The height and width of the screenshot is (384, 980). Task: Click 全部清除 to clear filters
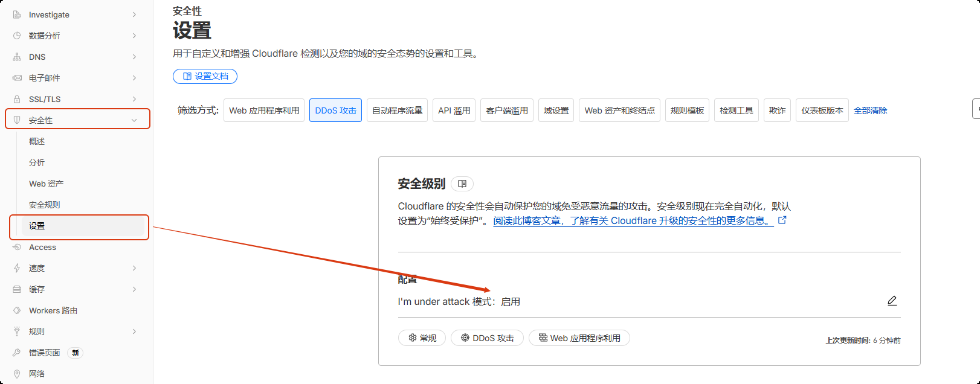(x=870, y=110)
